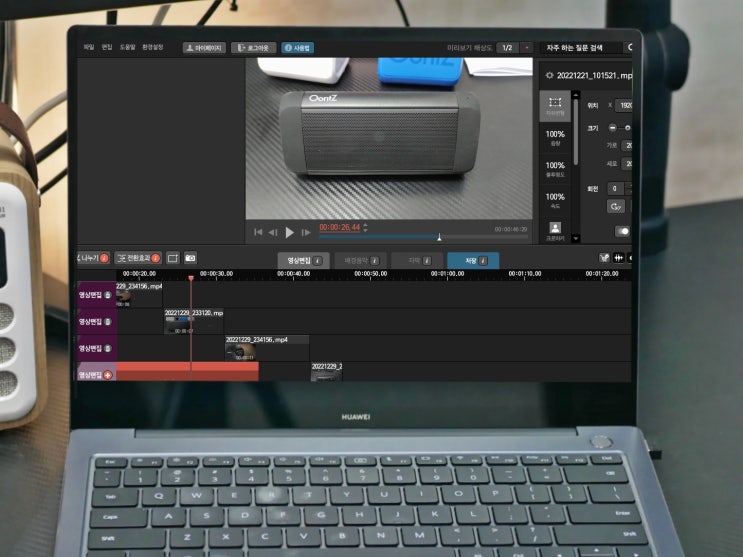This screenshot has width=743, height=557.
Task: Click the first 영상편집 track menu icon
Action: [108, 295]
